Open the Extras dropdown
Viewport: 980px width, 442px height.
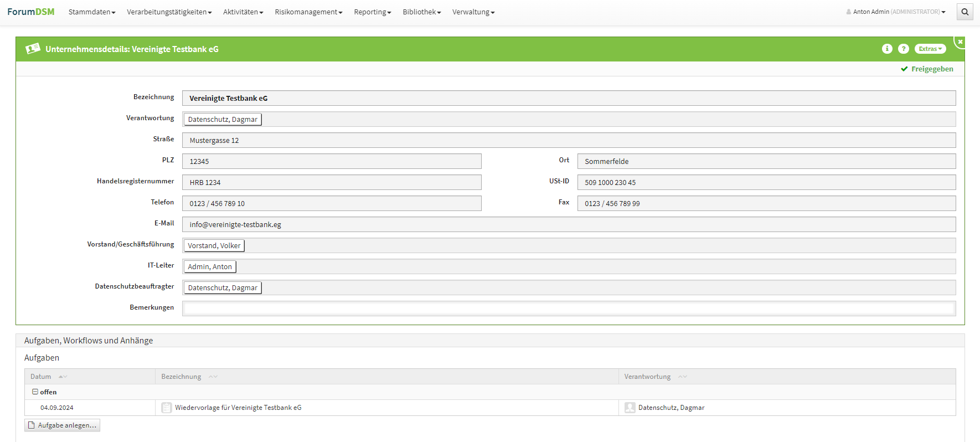click(930, 49)
